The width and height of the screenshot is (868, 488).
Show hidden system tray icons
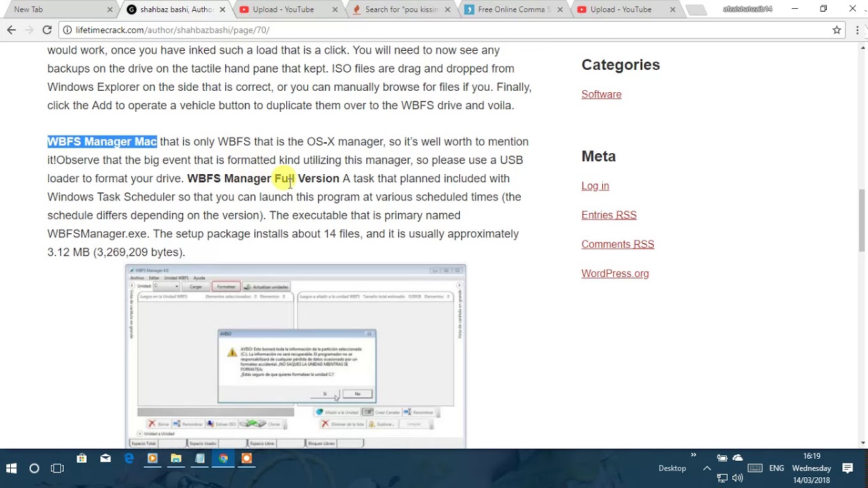tap(707, 468)
